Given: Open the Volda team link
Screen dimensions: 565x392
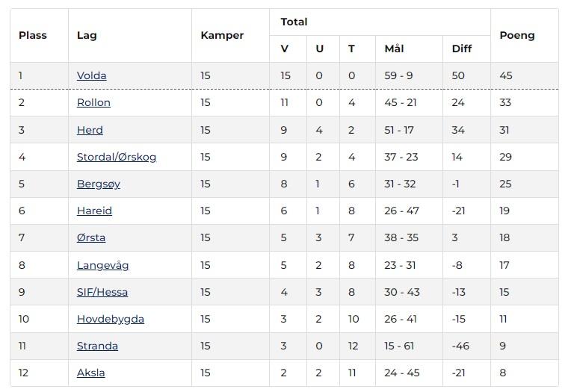Looking at the screenshot, I should [92, 75].
